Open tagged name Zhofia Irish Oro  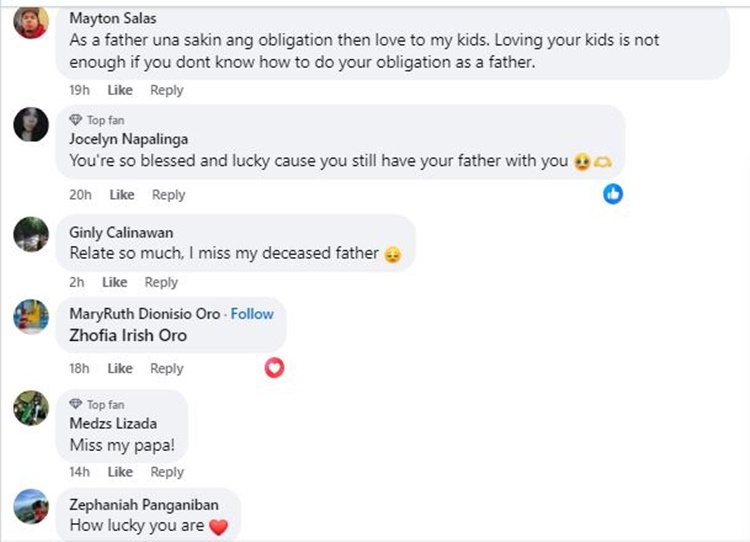128,336
